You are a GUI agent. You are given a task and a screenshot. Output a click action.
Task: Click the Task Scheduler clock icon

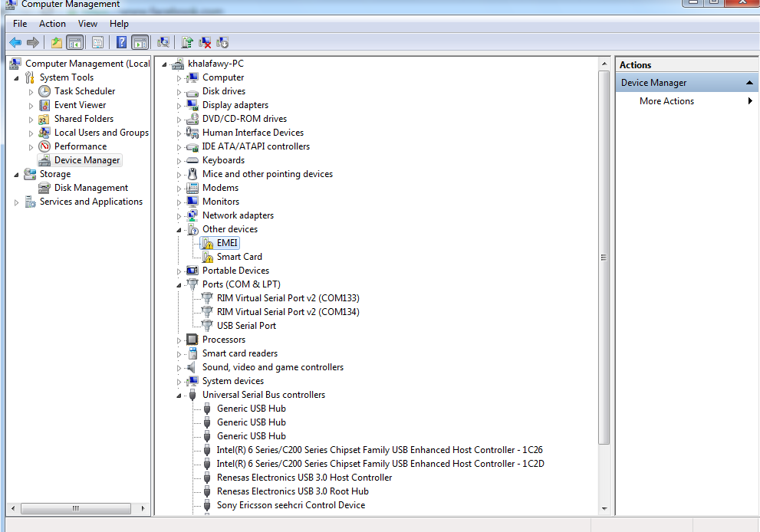[x=44, y=91]
